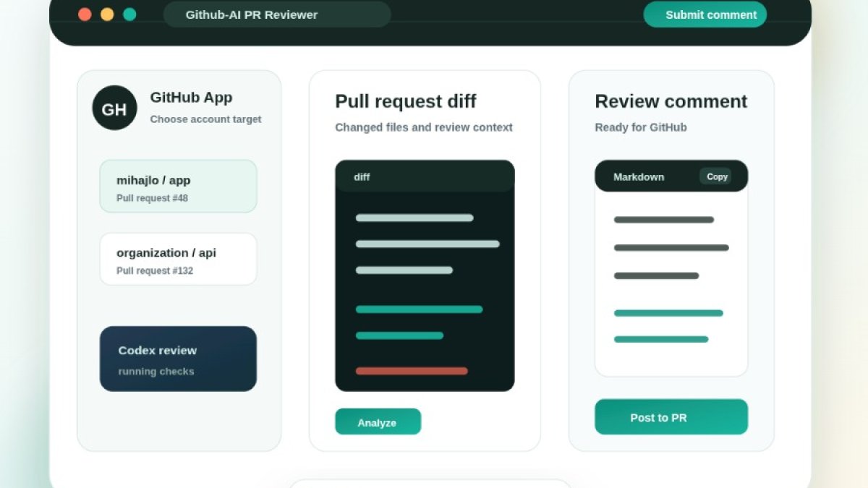Screen dimensions: 868x488
Task: Choose the organization / api pull request card
Action: [x=178, y=260]
